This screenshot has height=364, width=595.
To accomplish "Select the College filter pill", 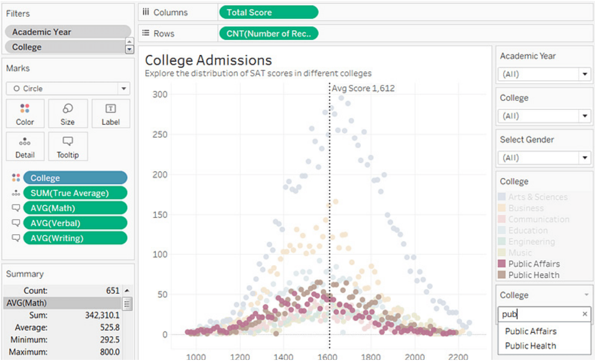I will point(64,47).
